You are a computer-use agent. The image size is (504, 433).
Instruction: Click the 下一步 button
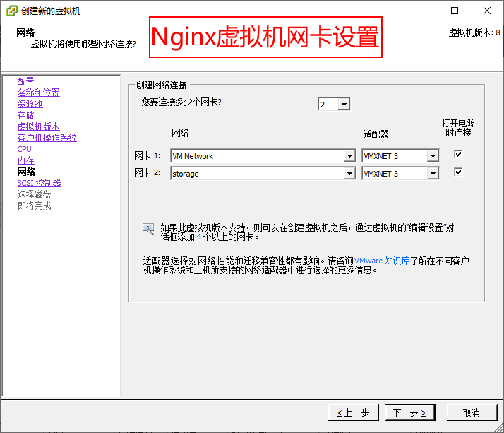pos(409,413)
